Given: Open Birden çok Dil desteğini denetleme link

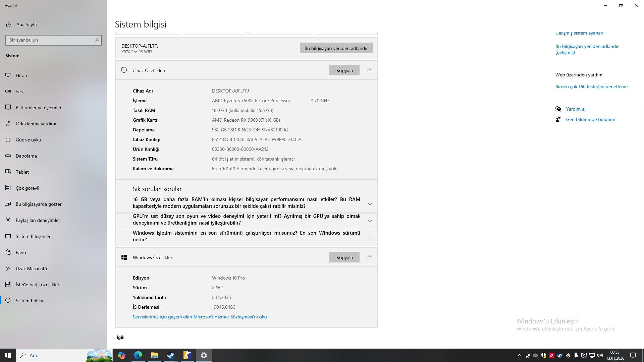Looking at the screenshot, I should 591,86.
